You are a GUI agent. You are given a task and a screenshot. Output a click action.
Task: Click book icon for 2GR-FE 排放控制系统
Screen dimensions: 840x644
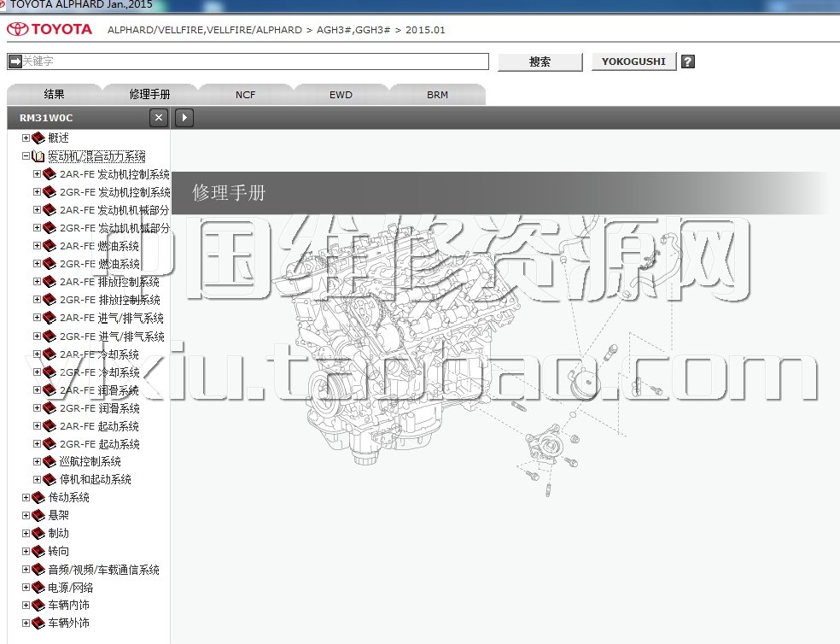coord(50,300)
